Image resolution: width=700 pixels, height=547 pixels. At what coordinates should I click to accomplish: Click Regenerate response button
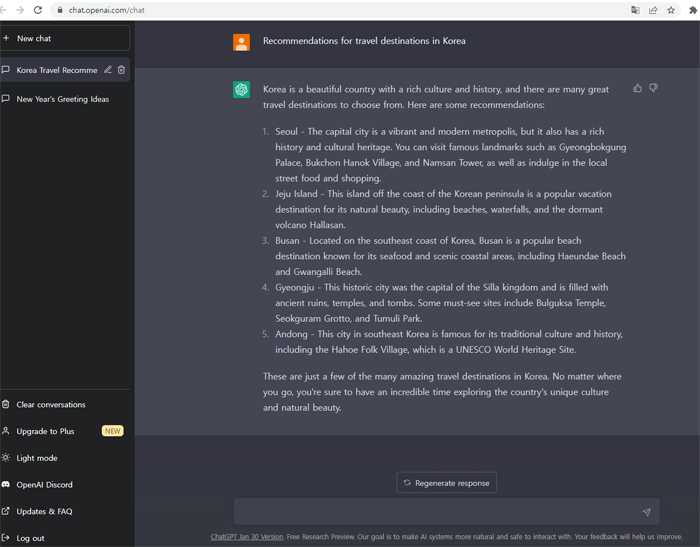[x=446, y=483]
